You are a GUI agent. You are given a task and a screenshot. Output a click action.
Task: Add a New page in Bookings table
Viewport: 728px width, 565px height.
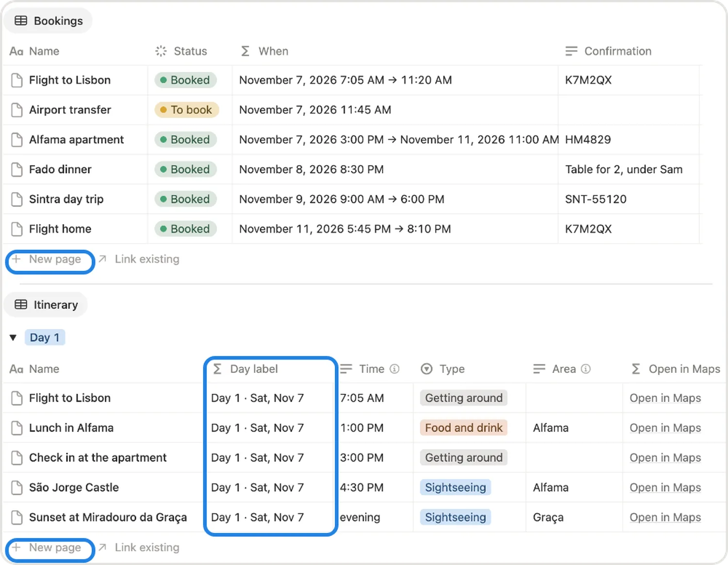[47, 259]
